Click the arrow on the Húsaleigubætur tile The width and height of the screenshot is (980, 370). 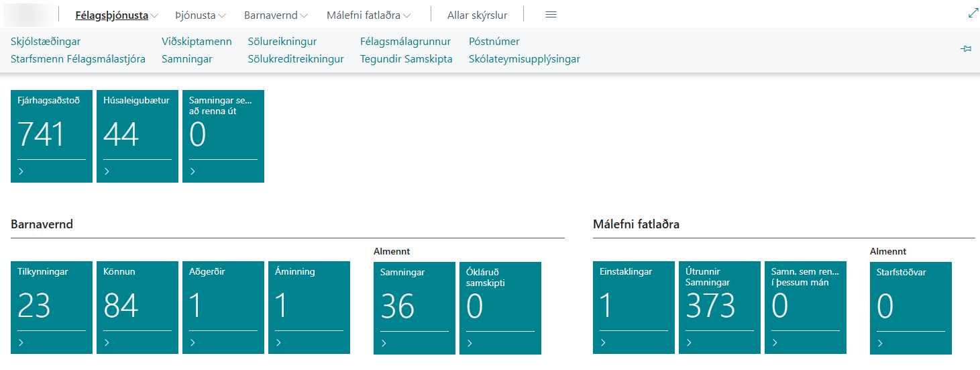tap(107, 171)
